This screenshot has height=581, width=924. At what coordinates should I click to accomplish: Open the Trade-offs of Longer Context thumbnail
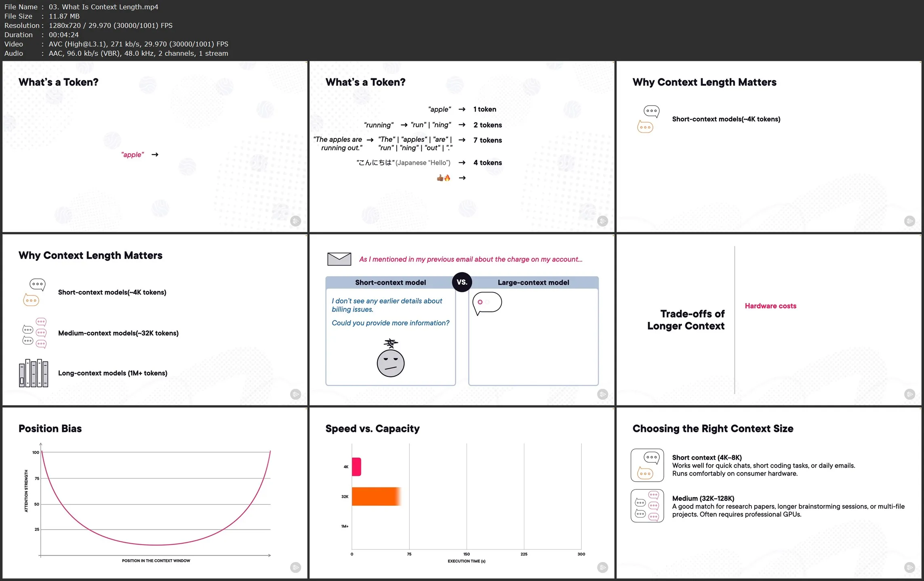(768, 320)
